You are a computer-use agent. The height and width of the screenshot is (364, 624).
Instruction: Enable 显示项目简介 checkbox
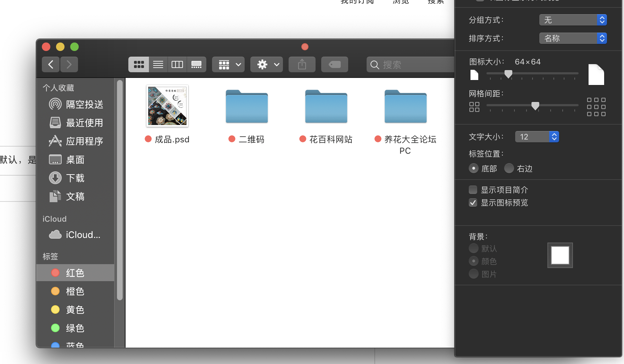[x=473, y=190]
